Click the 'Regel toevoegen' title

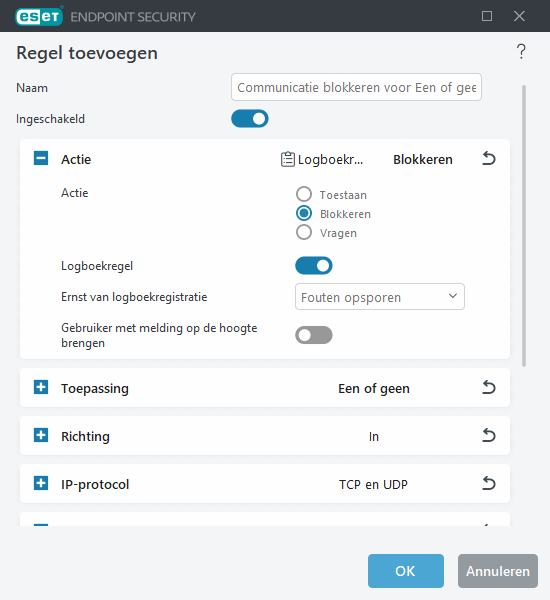click(x=87, y=53)
